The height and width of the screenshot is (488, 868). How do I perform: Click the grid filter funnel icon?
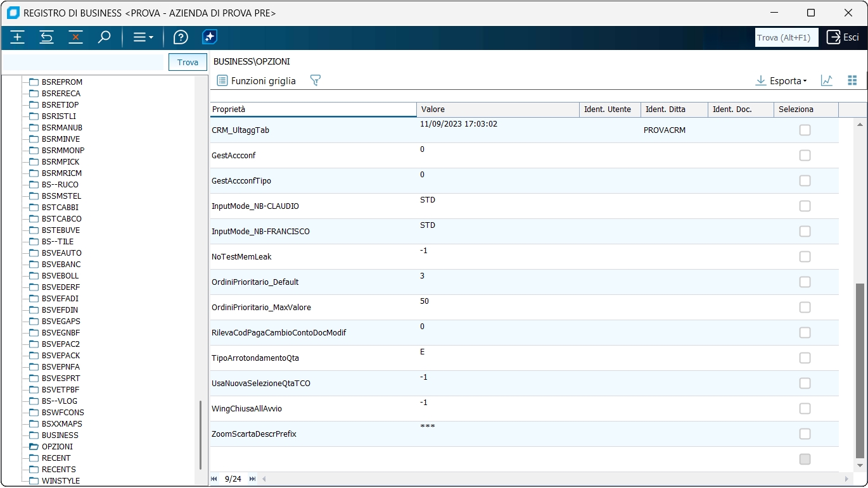(x=316, y=80)
